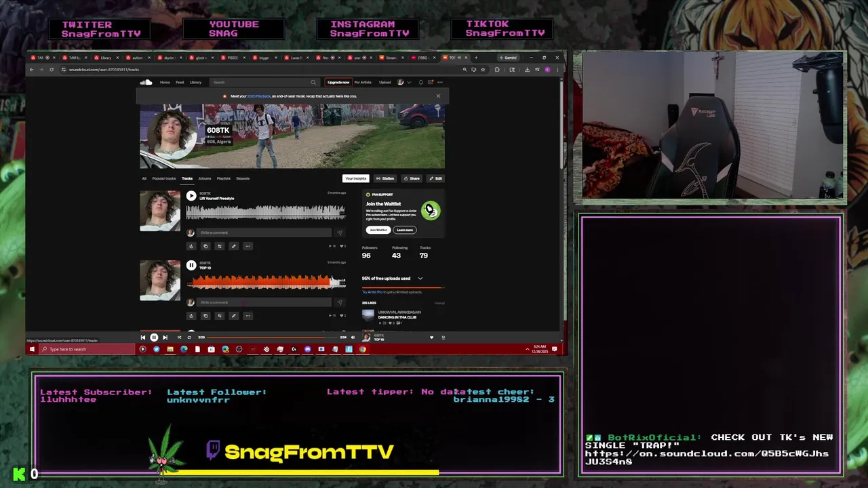Copy link of Lift Yourself Freestyle track
Screen dimensions: 868x488
[x=205, y=246]
